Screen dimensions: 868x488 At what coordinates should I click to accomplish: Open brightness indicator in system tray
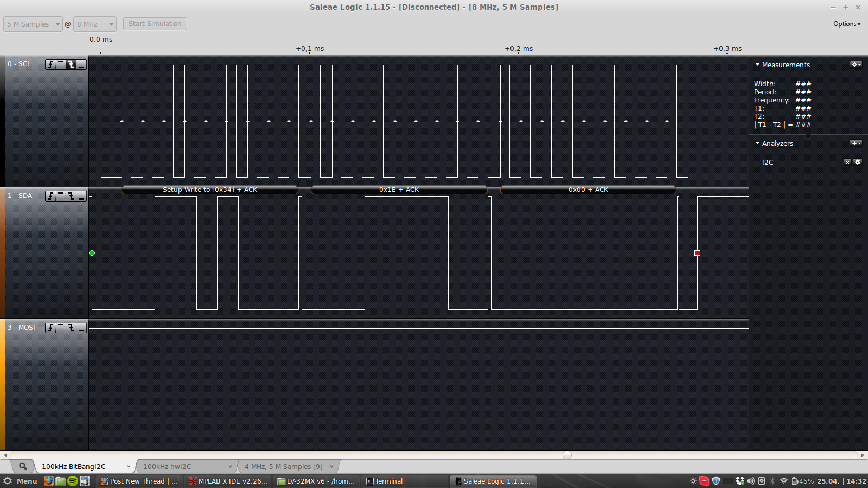coord(693,481)
